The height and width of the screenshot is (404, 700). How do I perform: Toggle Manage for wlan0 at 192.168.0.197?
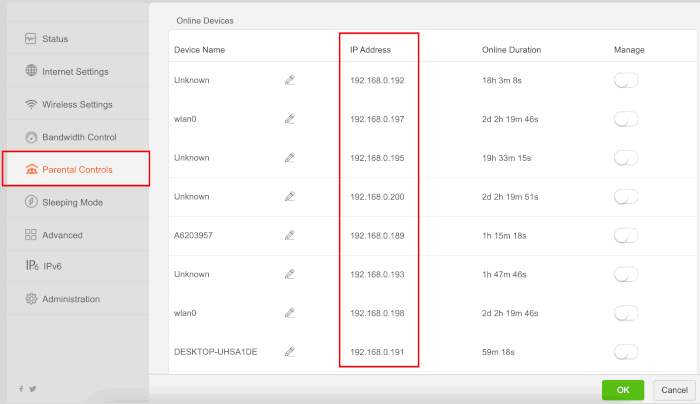[x=626, y=119]
